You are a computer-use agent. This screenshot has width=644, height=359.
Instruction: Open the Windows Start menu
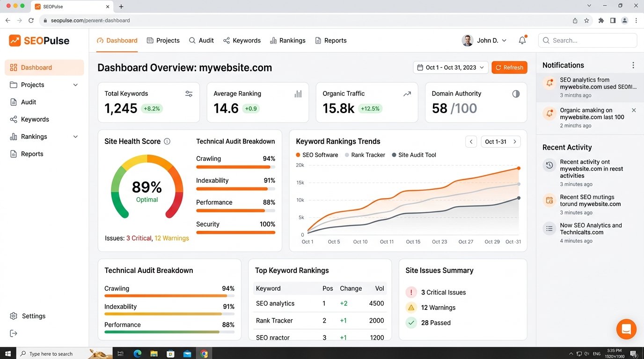click(x=8, y=353)
